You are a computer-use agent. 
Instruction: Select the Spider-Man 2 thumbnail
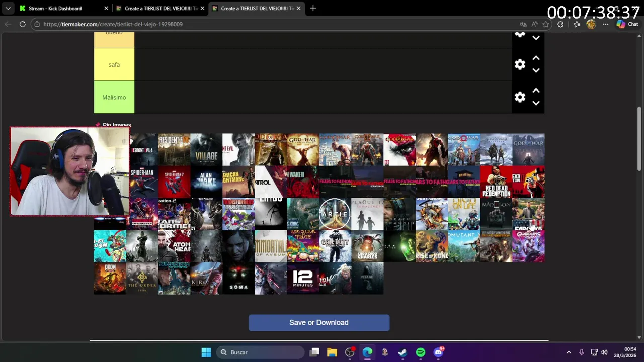174,182
